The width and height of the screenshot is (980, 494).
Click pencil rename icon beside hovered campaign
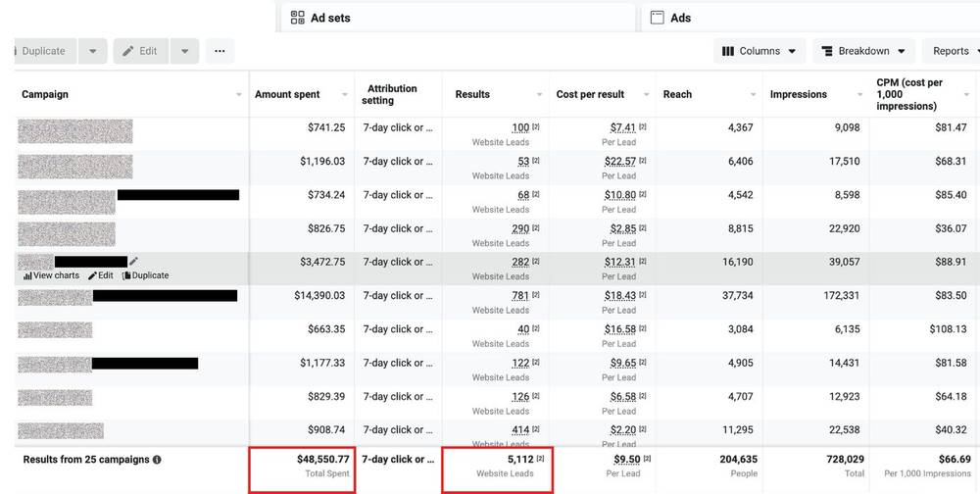click(133, 262)
